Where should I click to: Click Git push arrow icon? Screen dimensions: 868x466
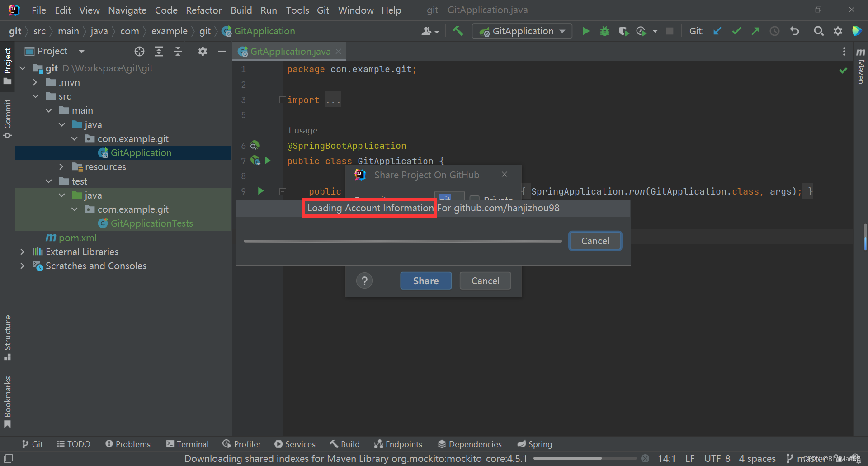755,31
